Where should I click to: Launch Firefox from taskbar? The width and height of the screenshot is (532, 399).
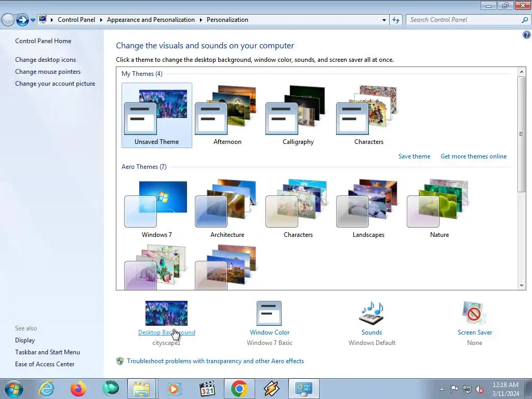[78, 389]
